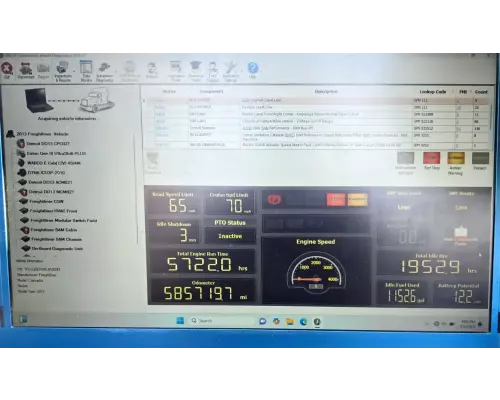Click the blue Help question mark icon
This screenshot has width=500, height=400.
[253, 70]
